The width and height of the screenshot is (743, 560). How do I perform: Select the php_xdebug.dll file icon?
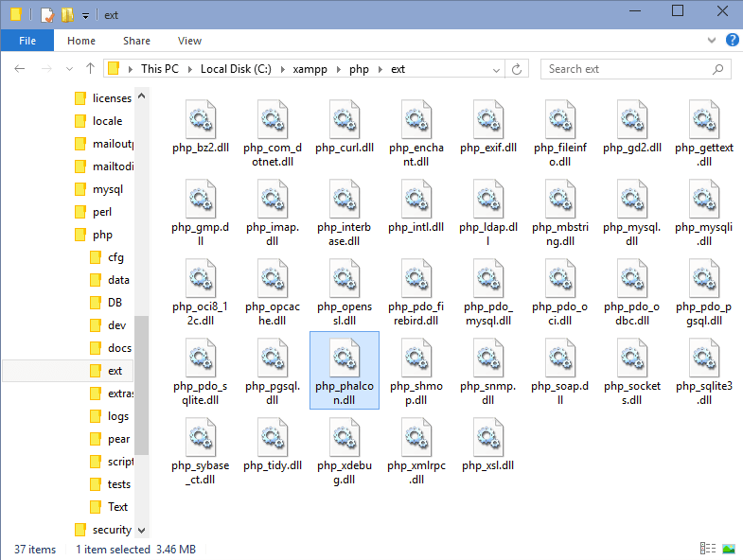(x=345, y=438)
